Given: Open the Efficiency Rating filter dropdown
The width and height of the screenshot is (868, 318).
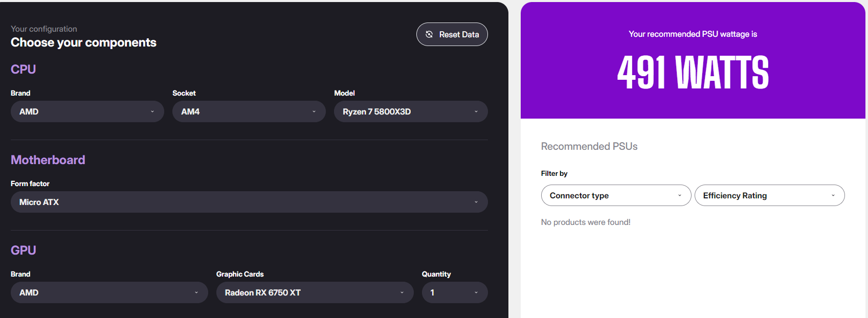Looking at the screenshot, I should click(769, 195).
